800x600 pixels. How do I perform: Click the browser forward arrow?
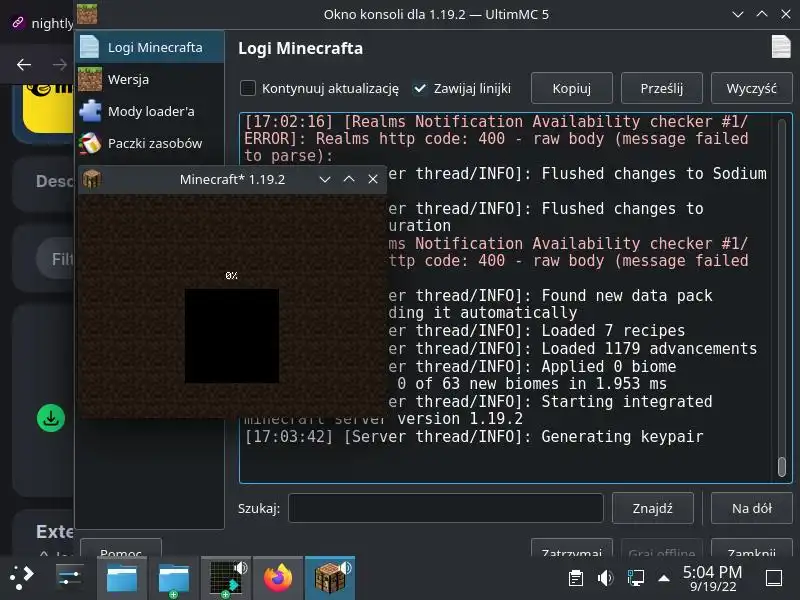[60, 64]
